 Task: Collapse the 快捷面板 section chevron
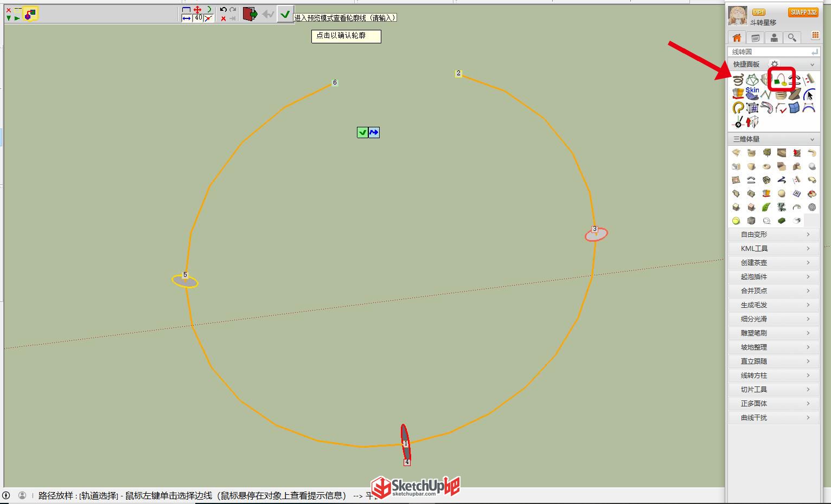(812, 64)
